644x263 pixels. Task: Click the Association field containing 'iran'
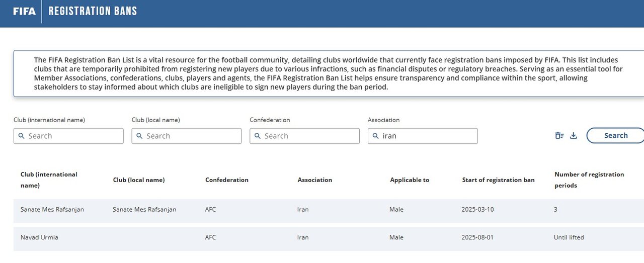click(x=428, y=136)
